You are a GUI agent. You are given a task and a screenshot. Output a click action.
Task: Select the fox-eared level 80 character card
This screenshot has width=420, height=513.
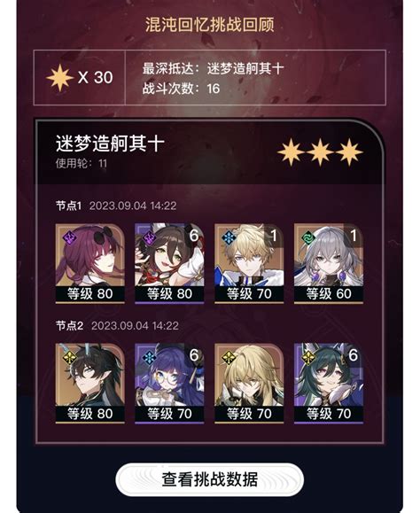[x=169, y=263]
